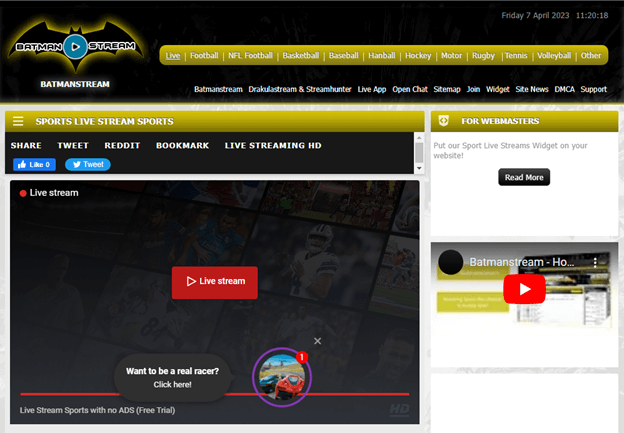Click the share panel scroll up arrow

coord(419,137)
